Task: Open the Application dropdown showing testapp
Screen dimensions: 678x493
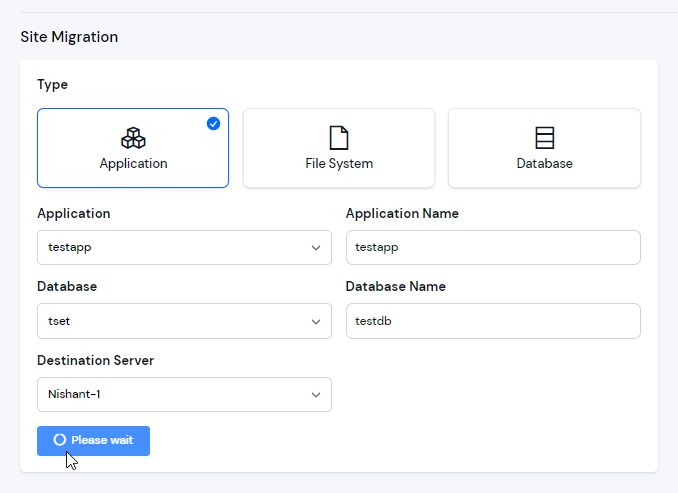Action: point(184,247)
